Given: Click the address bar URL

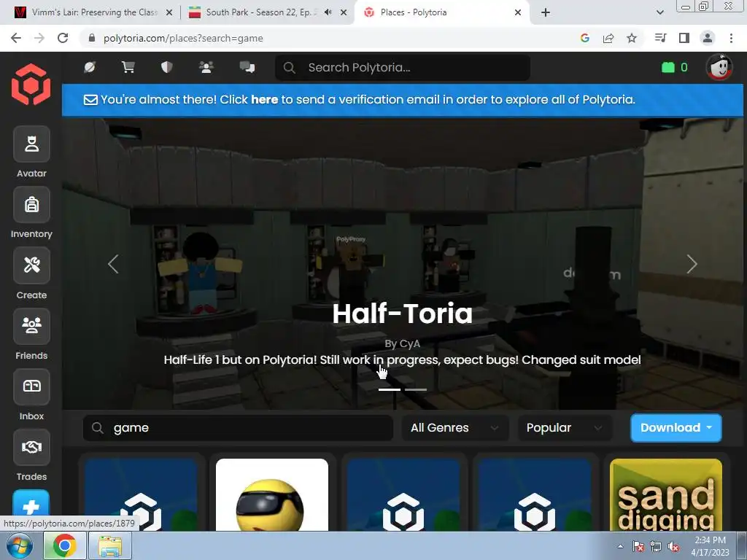Looking at the screenshot, I should click(x=183, y=38).
